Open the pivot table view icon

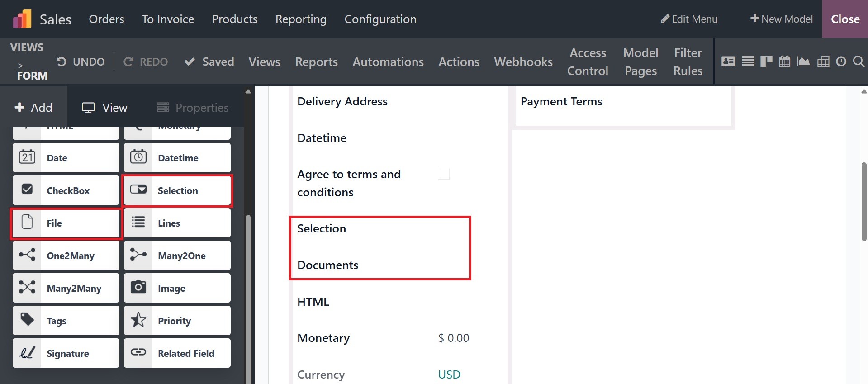[x=823, y=62]
